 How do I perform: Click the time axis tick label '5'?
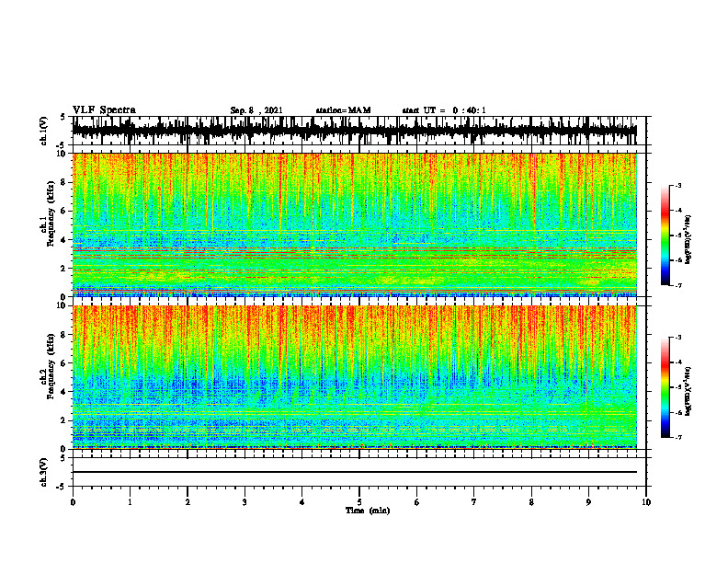click(x=359, y=502)
